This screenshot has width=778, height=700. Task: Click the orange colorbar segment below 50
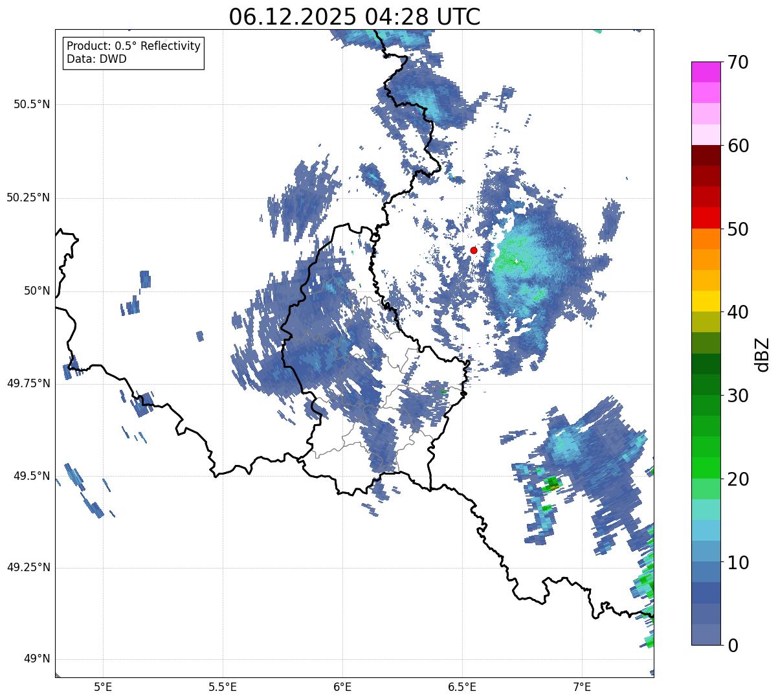[706, 239]
